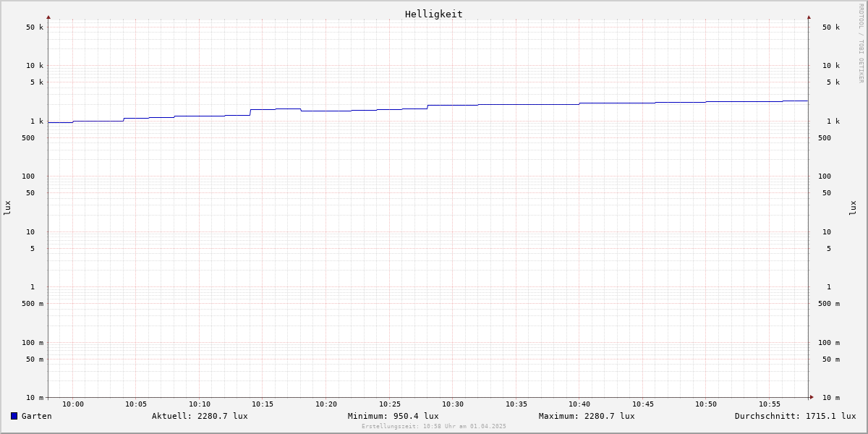Click the '10 k' label on left axis
This screenshot has width=868, height=434.
[35, 66]
